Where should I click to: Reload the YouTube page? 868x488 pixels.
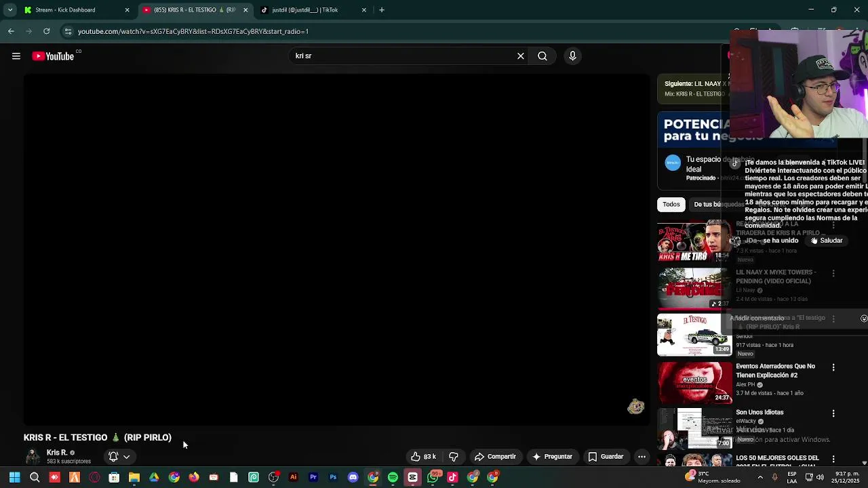[x=46, y=31]
